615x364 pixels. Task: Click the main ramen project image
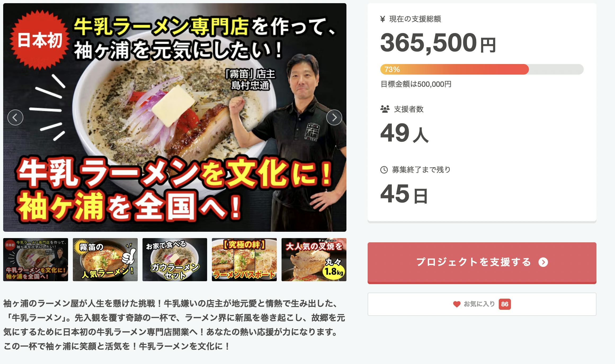[175, 117]
